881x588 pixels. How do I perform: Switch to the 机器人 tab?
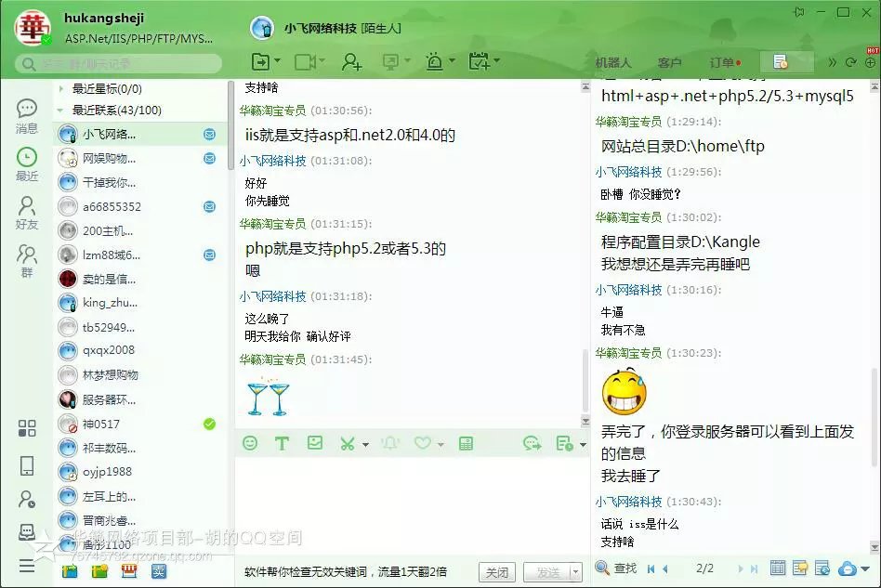coord(613,63)
